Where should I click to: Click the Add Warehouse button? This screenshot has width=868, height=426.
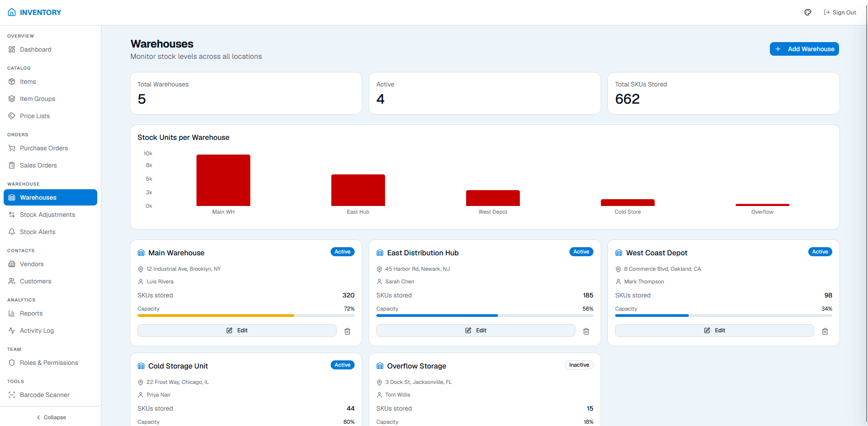tap(804, 49)
